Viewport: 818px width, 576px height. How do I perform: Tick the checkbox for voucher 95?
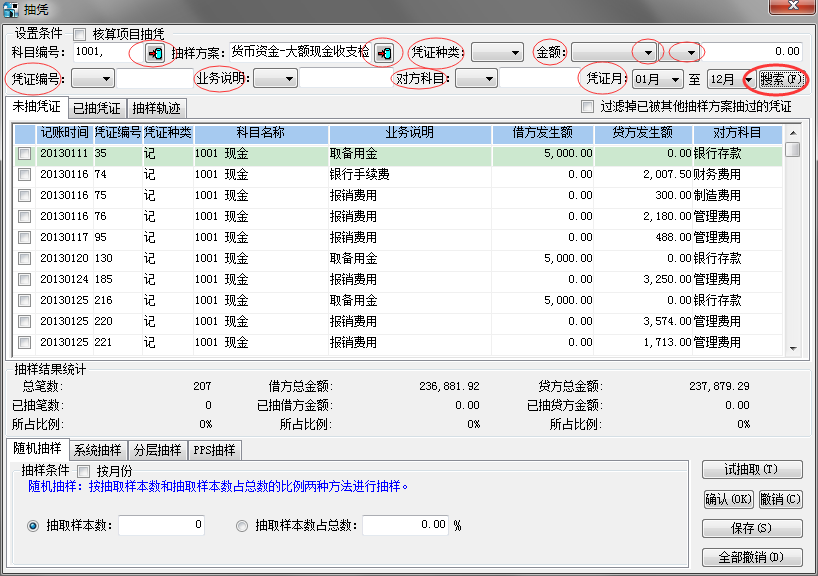[25, 237]
